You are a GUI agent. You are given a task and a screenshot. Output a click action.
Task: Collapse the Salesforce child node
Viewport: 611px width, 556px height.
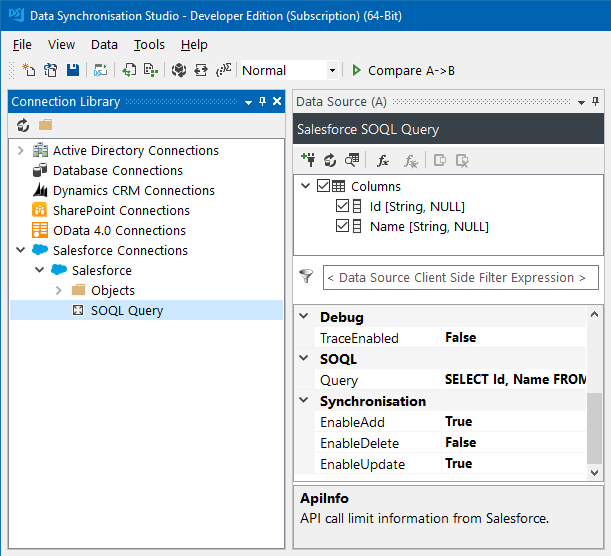[39, 270]
